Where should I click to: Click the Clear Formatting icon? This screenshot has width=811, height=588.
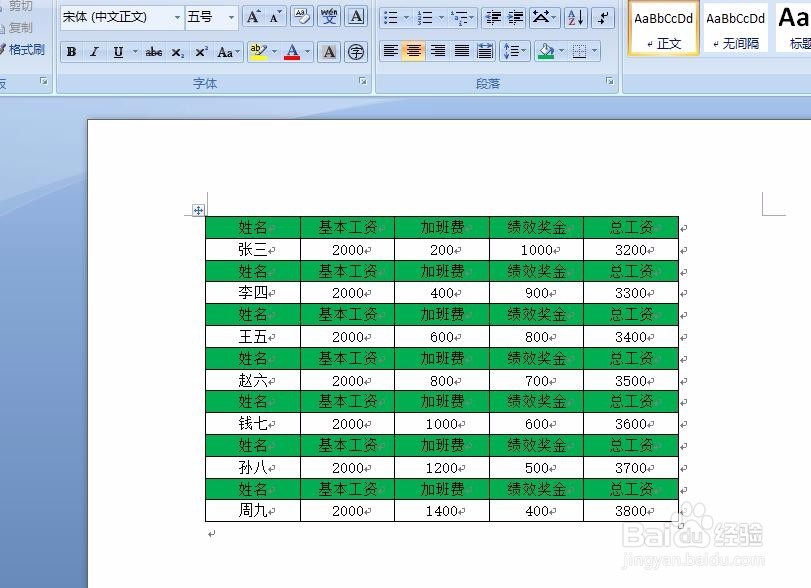point(302,17)
